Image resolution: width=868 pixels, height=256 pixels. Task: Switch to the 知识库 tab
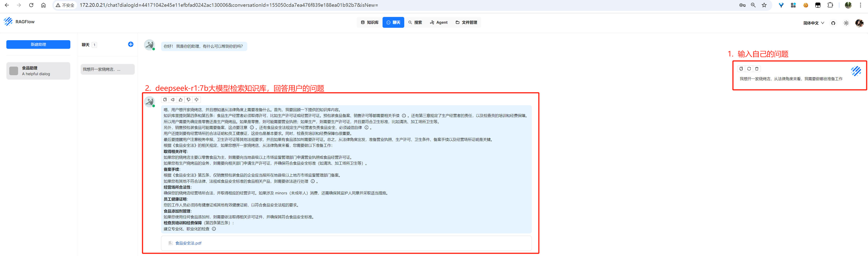[x=370, y=23]
